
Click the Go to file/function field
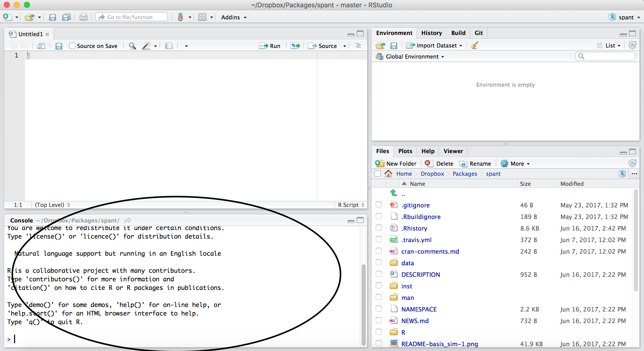click(133, 17)
